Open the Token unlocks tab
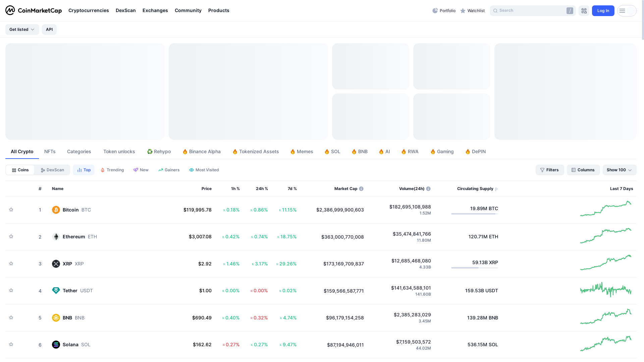The height and width of the screenshot is (362, 644). [x=119, y=152]
